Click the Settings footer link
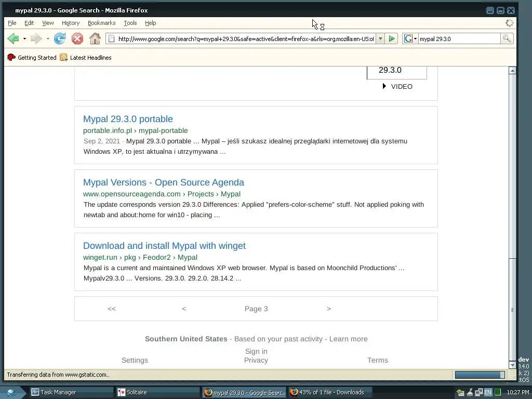Screen dimensions: 532x399 [x=135, y=360]
